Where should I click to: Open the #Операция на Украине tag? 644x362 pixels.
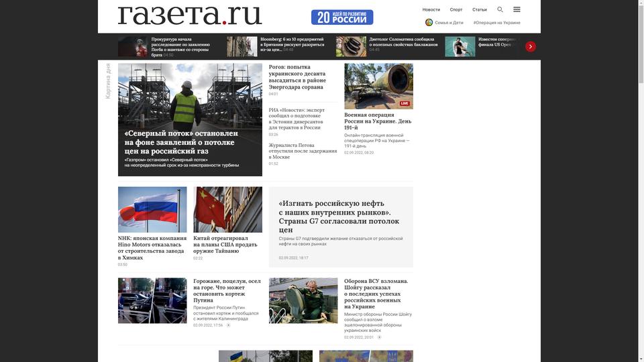coord(496,23)
